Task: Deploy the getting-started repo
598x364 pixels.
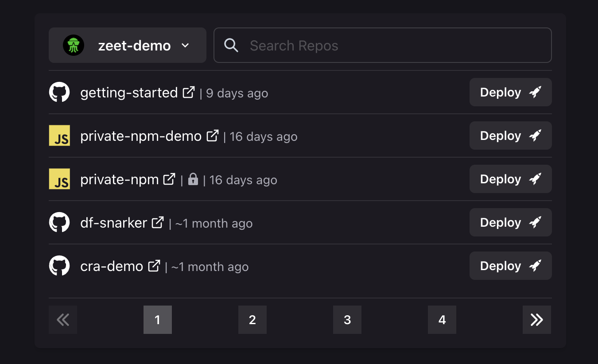Action: pos(510,92)
